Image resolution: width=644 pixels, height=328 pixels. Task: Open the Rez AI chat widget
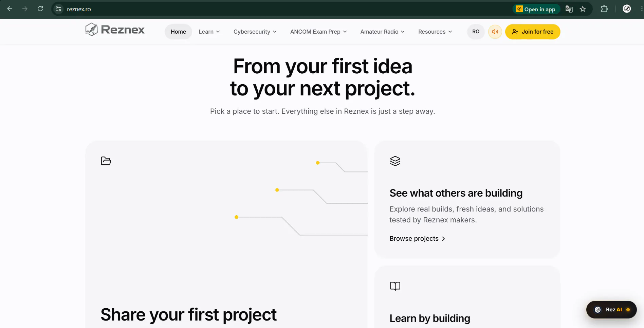coord(611,309)
